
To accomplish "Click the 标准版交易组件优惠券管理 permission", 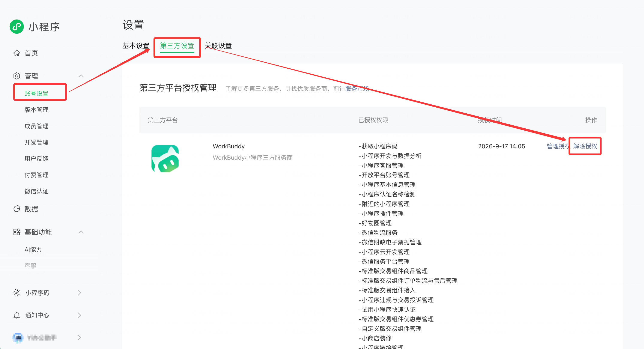I will [x=396, y=319].
